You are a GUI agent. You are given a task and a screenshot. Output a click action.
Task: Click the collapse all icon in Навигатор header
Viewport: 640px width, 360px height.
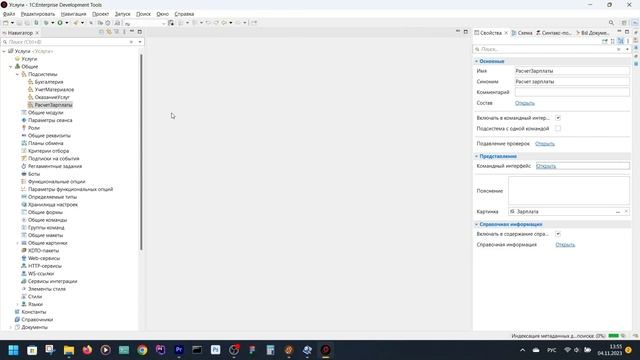[101, 32]
